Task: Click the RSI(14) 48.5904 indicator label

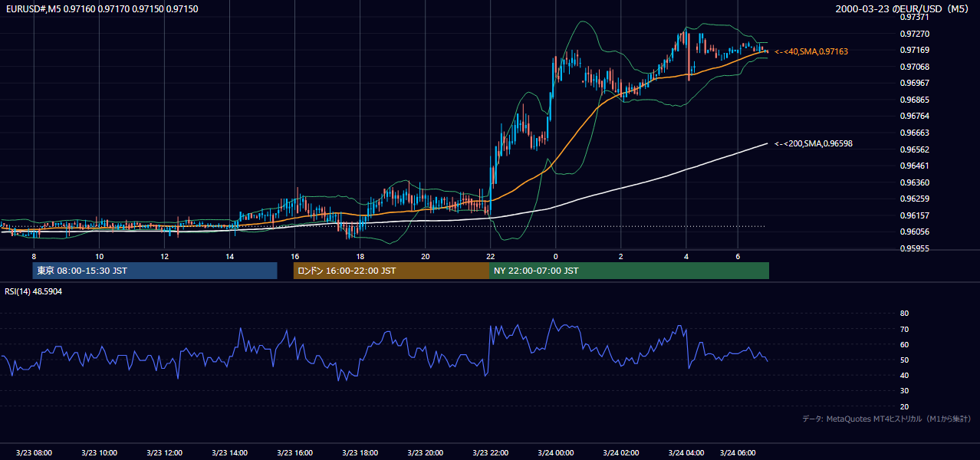Action: 34,291
